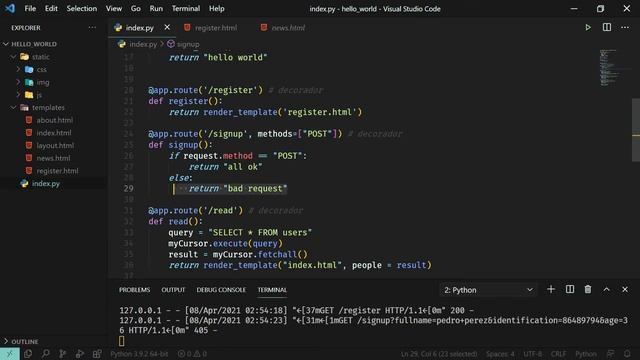Split the terminal panel

(x=570, y=289)
